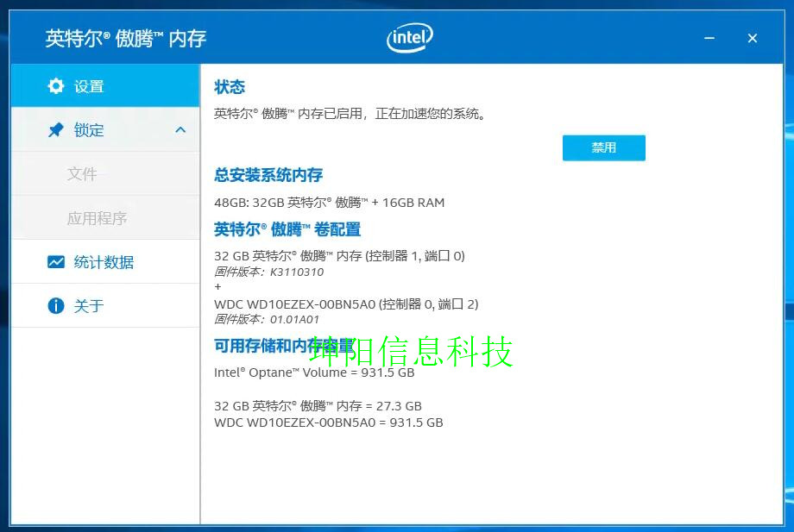Click the 'Intel Optane Volume = 931.5 GB' line
The image size is (794, 532).
314,372
